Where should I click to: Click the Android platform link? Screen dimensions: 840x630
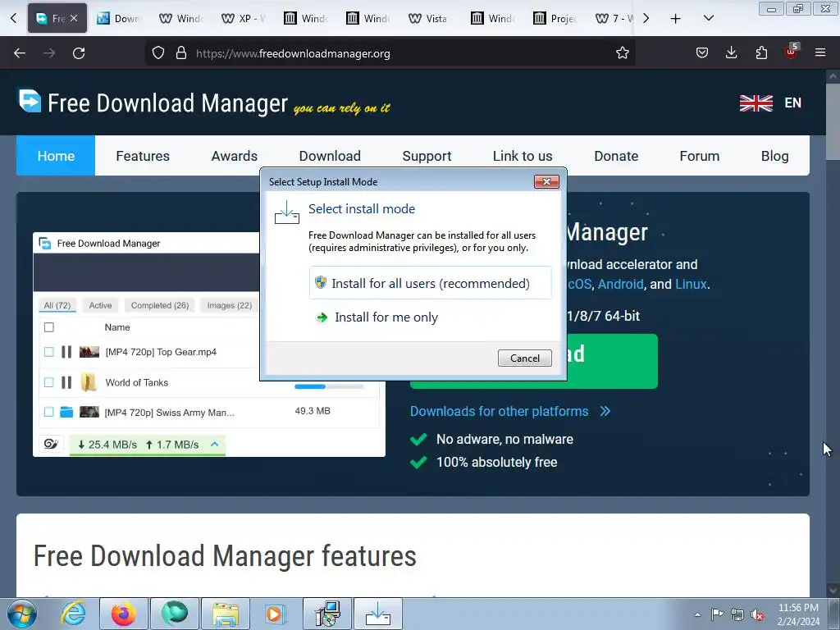pos(620,284)
